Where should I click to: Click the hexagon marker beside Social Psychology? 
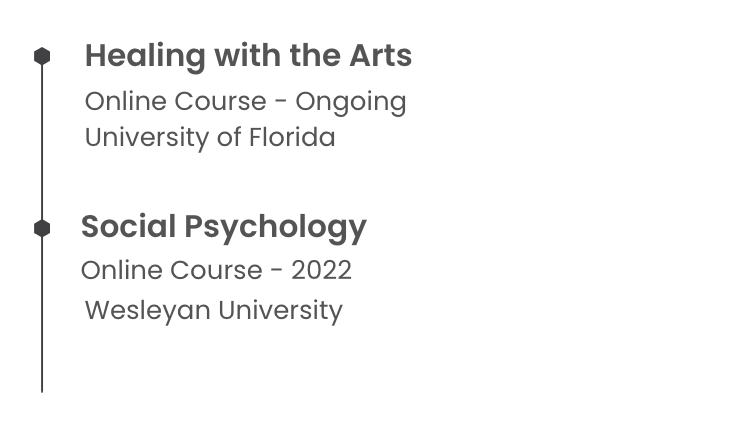(42, 229)
